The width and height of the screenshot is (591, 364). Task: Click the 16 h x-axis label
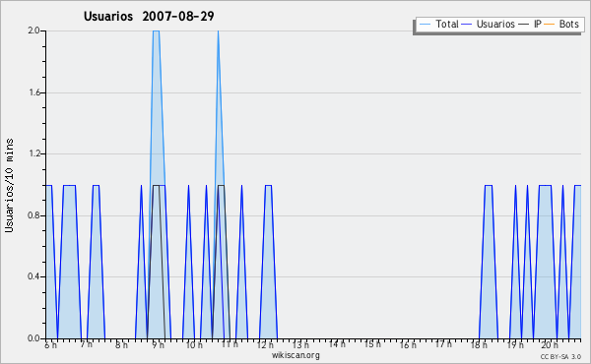tap(408, 345)
